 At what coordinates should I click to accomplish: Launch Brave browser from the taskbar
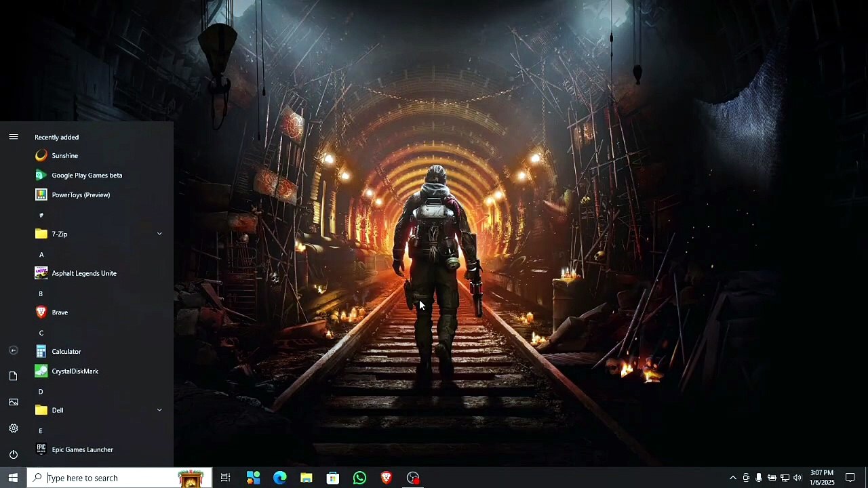pyautogui.click(x=386, y=478)
